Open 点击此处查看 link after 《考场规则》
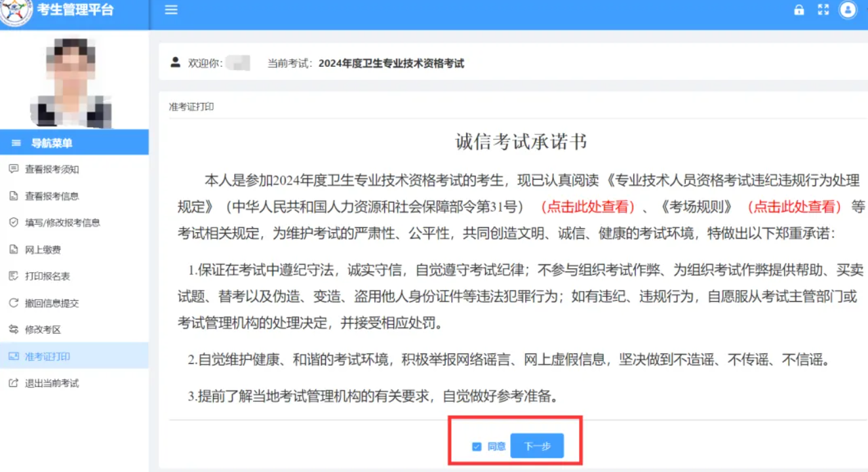Image resolution: width=868 pixels, height=472 pixels. tap(794, 207)
